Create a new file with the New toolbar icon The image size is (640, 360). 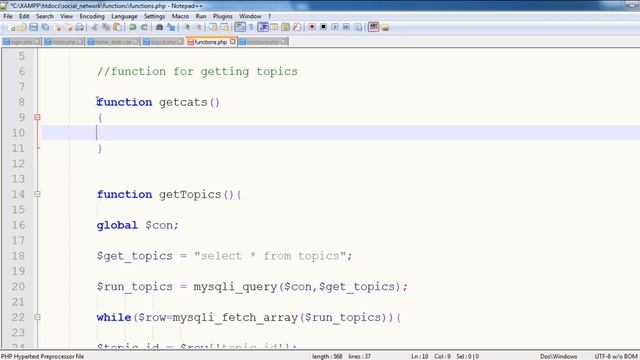[x=11, y=27]
